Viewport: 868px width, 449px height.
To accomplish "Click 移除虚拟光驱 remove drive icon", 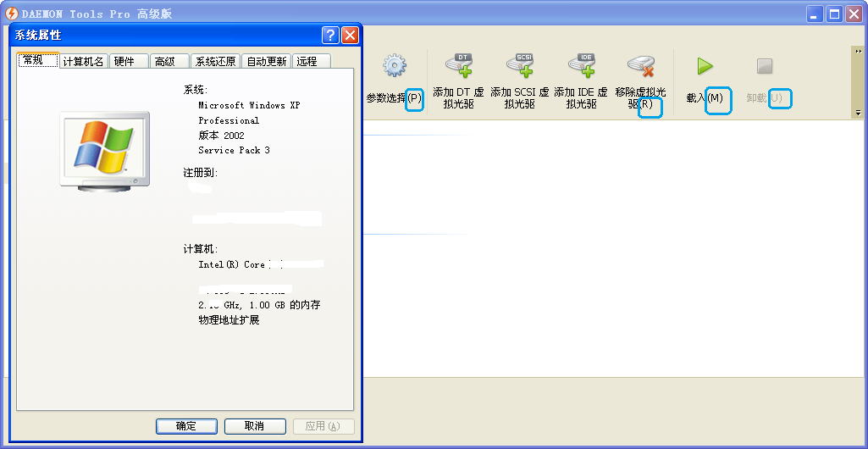I will click(640, 66).
